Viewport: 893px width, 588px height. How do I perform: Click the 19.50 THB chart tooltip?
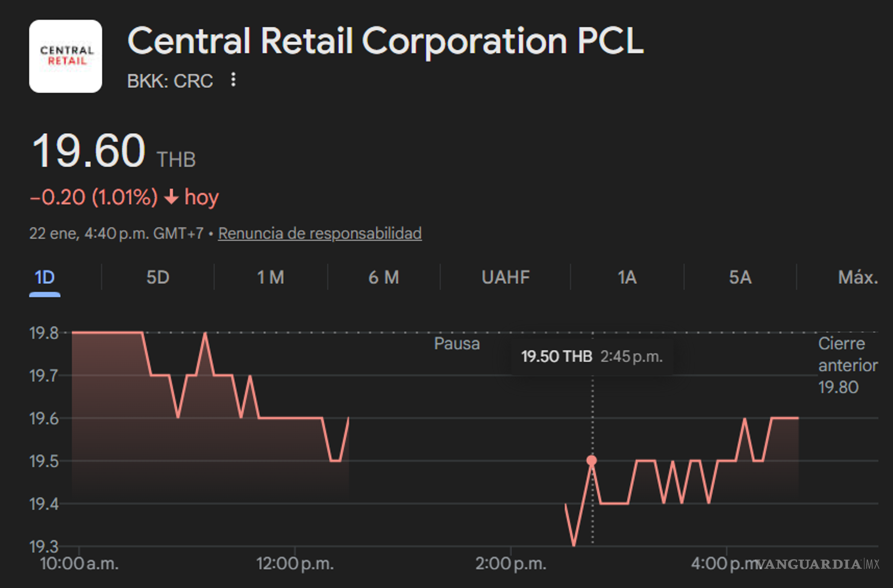click(592, 357)
